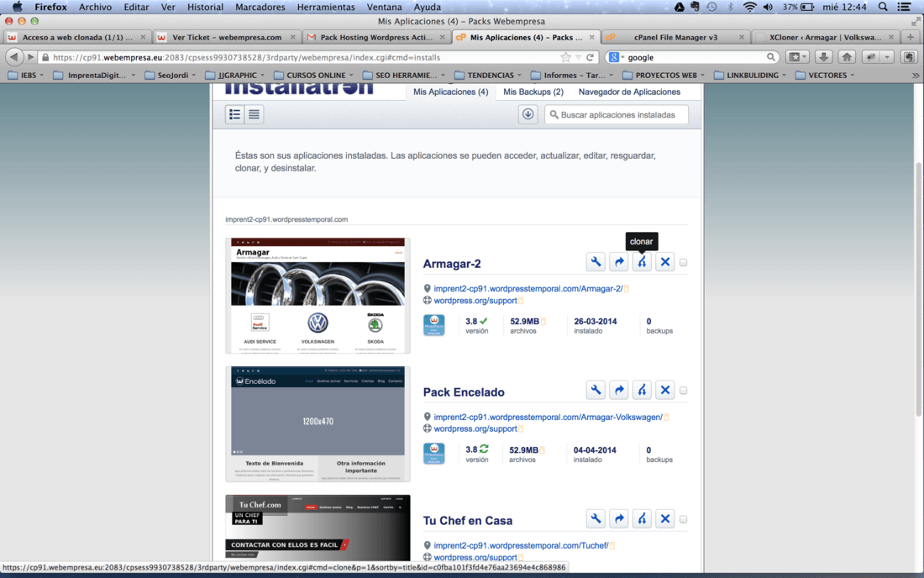
Task: Expand the TENDENCIAS bookmarks folder
Action: 489,76
